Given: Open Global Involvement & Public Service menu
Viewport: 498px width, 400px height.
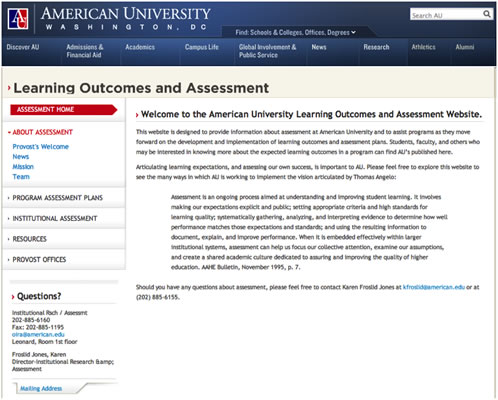Looking at the screenshot, I should pos(267,51).
